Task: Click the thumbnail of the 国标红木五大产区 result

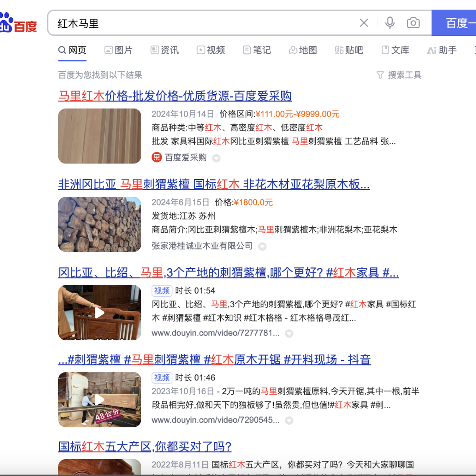Action: point(100,467)
